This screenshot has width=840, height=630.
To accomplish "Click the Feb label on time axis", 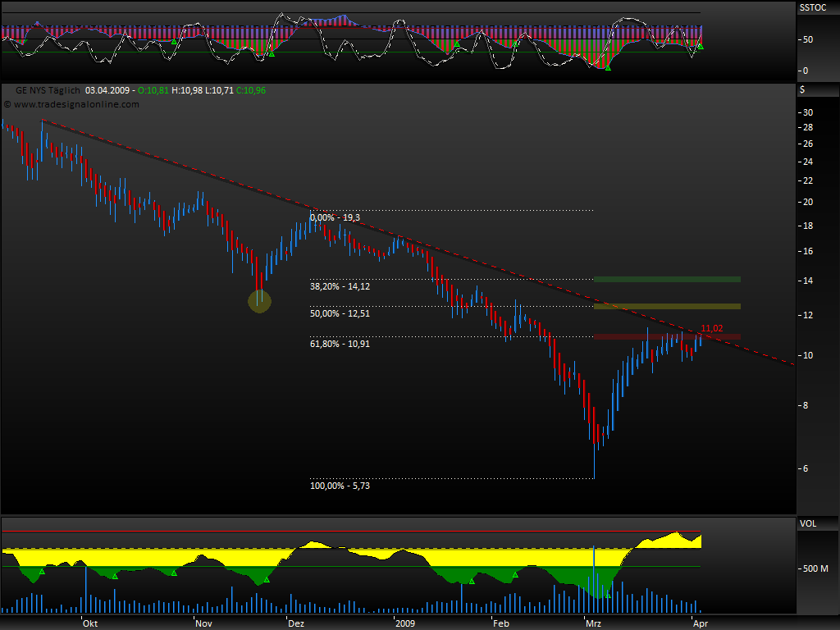I will [501, 623].
